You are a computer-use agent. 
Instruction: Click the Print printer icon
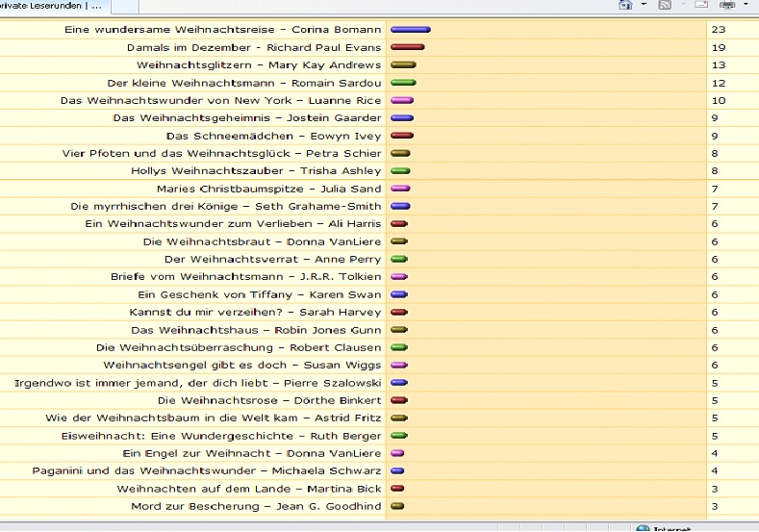click(728, 5)
